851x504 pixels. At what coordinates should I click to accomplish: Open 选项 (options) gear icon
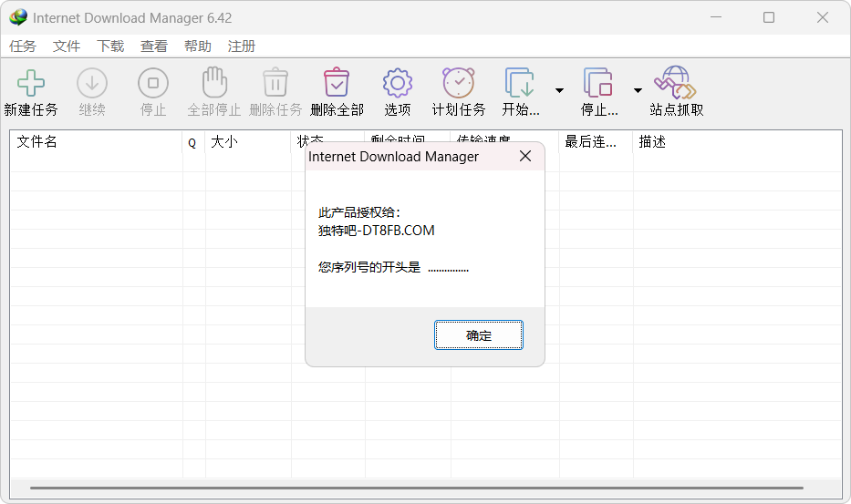398,83
